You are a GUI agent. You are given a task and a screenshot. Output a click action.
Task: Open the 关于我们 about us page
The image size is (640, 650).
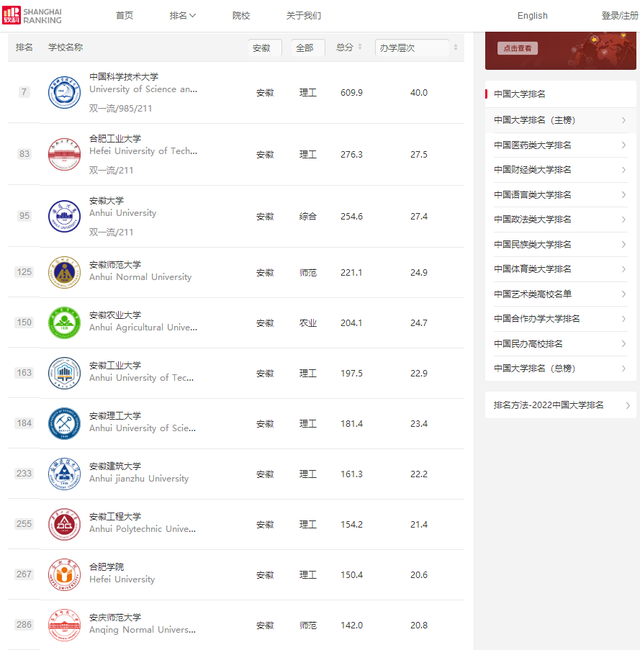pyautogui.click(x=303, y=16)
